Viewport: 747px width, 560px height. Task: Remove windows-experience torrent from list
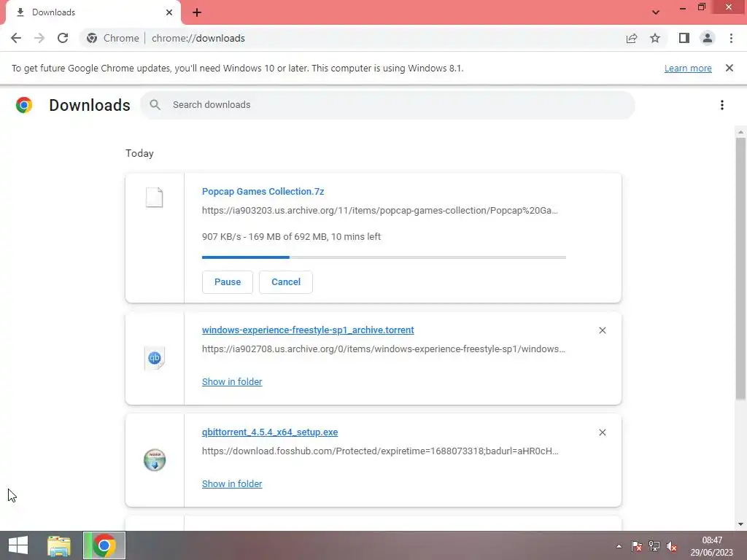tap(602, 330)
